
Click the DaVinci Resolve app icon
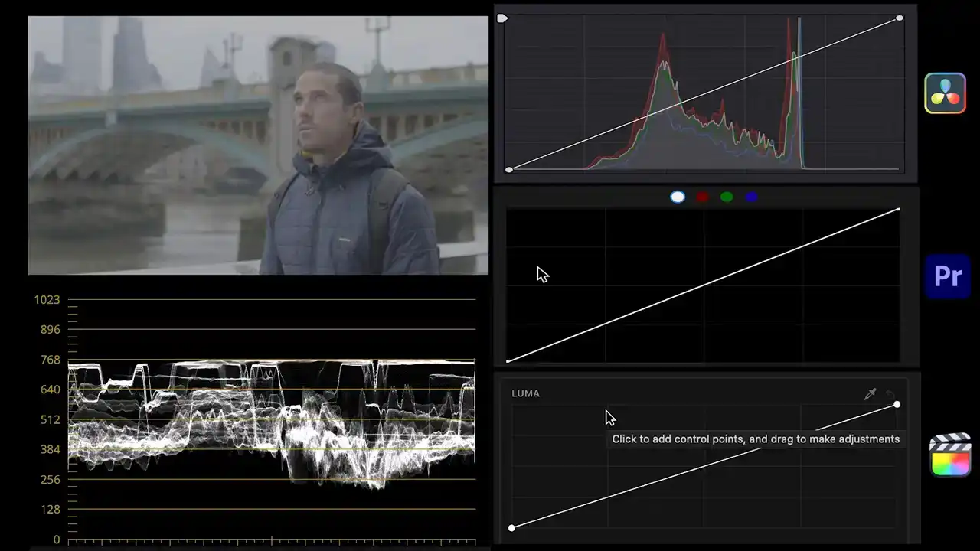945,93
